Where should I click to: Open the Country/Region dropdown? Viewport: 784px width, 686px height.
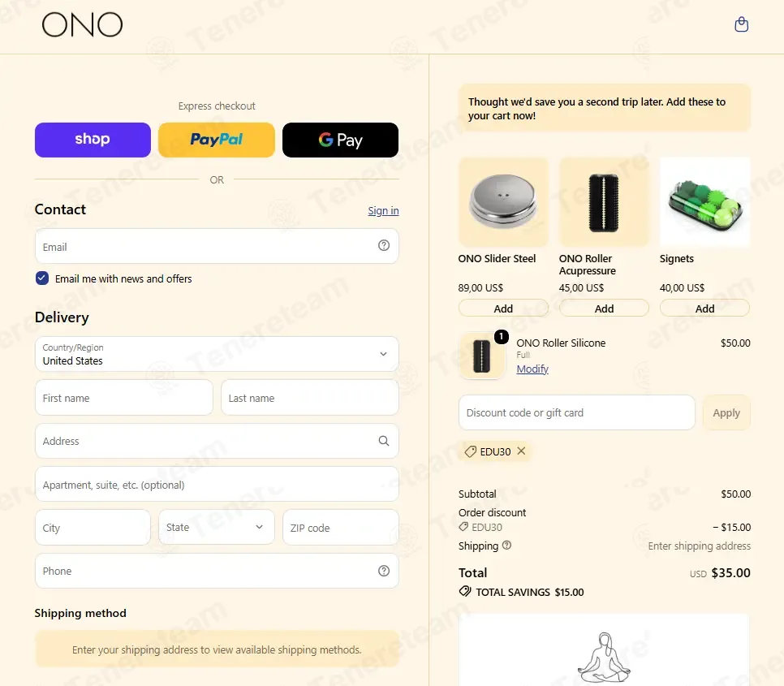point(217,354)
